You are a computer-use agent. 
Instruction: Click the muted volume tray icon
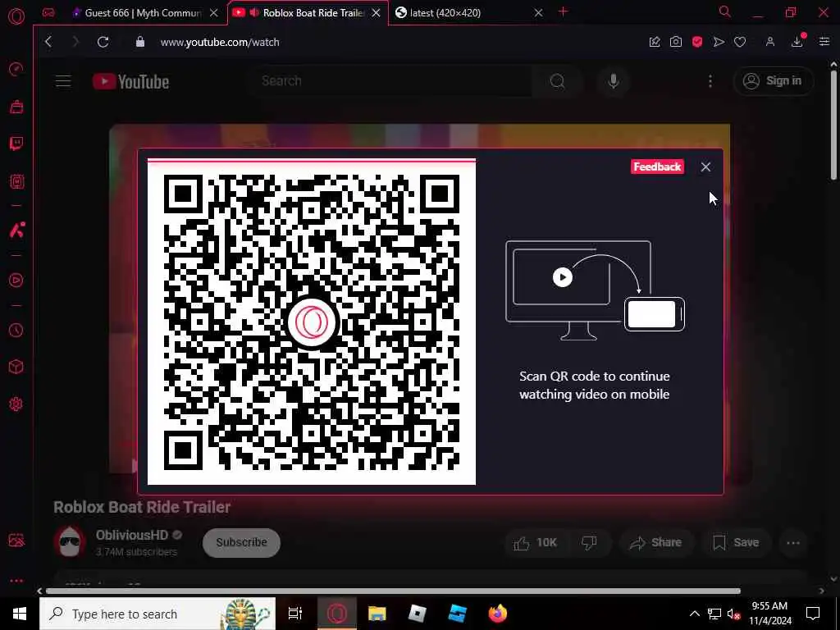click(733, 614)
